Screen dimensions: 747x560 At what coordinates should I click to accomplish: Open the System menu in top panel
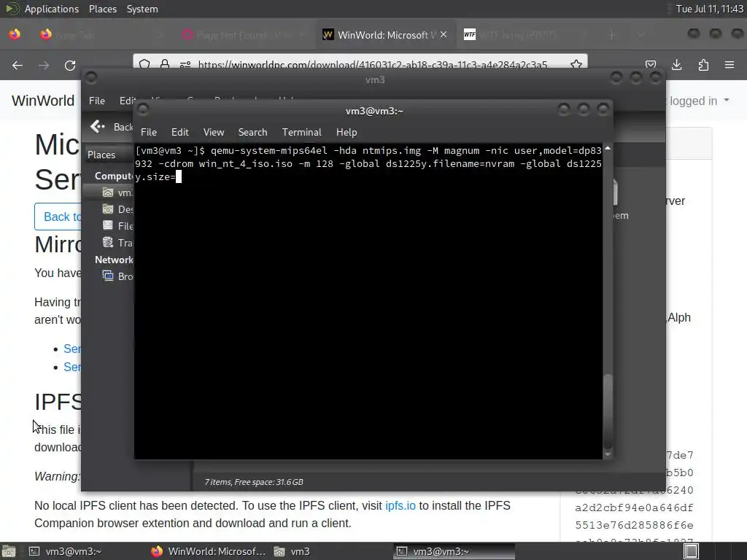click(142, 9)
